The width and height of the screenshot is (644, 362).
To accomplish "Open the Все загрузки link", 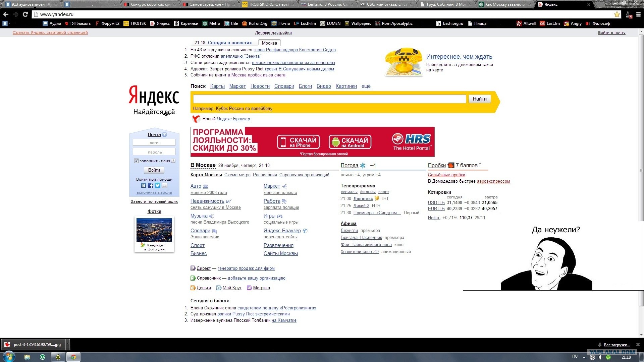I will click(x=617, y=345).
